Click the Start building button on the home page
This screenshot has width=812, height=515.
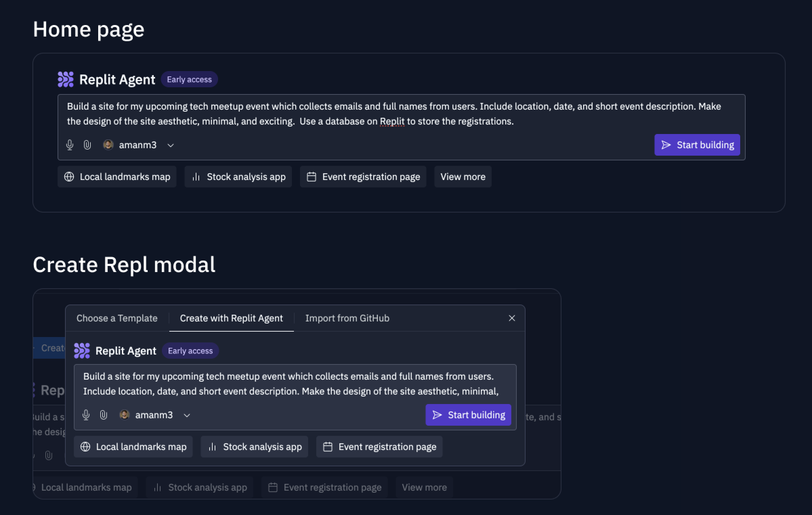click(x=697, y=145)
